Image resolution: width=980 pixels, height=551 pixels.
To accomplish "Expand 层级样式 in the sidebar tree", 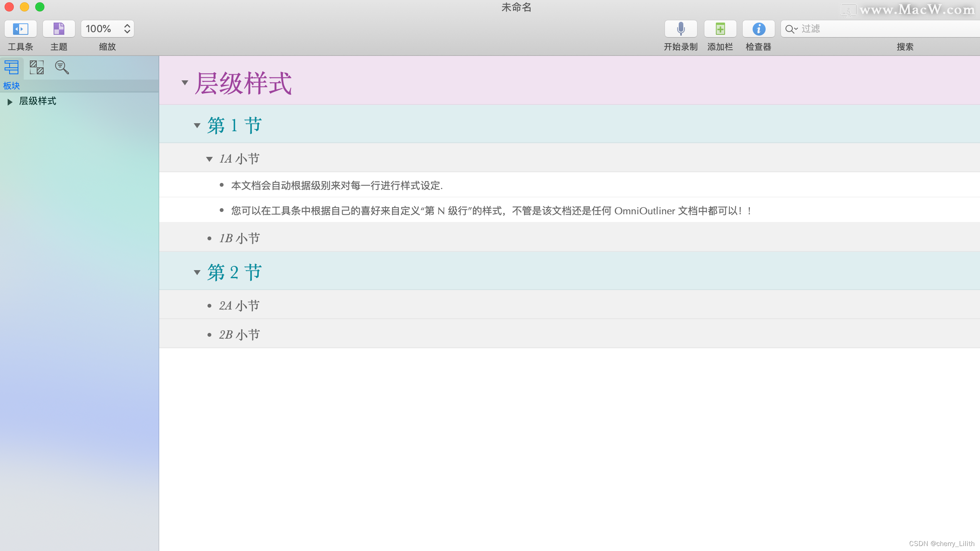I will 10,102.
